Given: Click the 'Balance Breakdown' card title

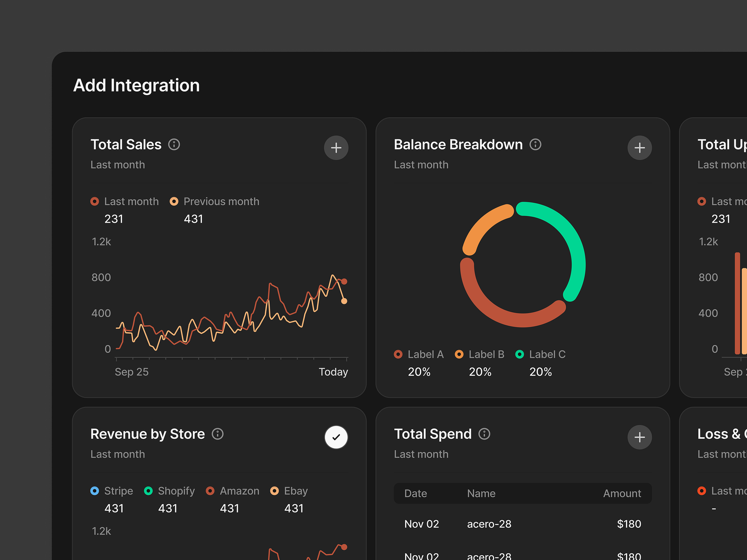Looking at the screenshot, I should point(458,145).
